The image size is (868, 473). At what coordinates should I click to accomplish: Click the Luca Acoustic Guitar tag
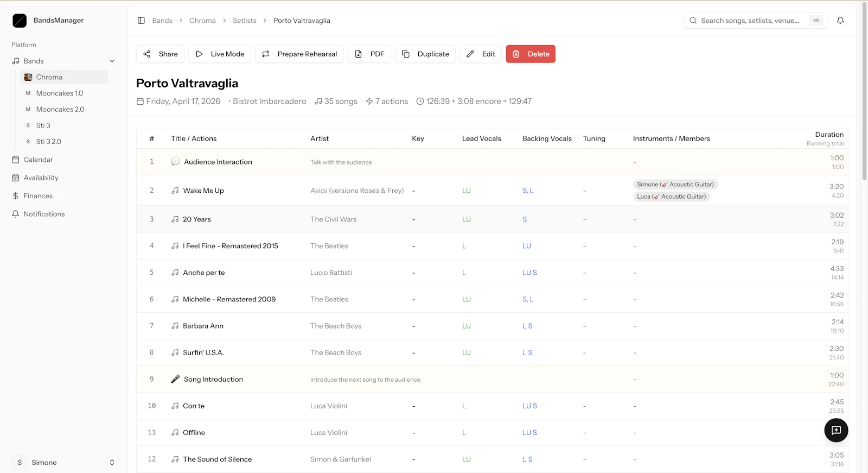tap(672, 197)
